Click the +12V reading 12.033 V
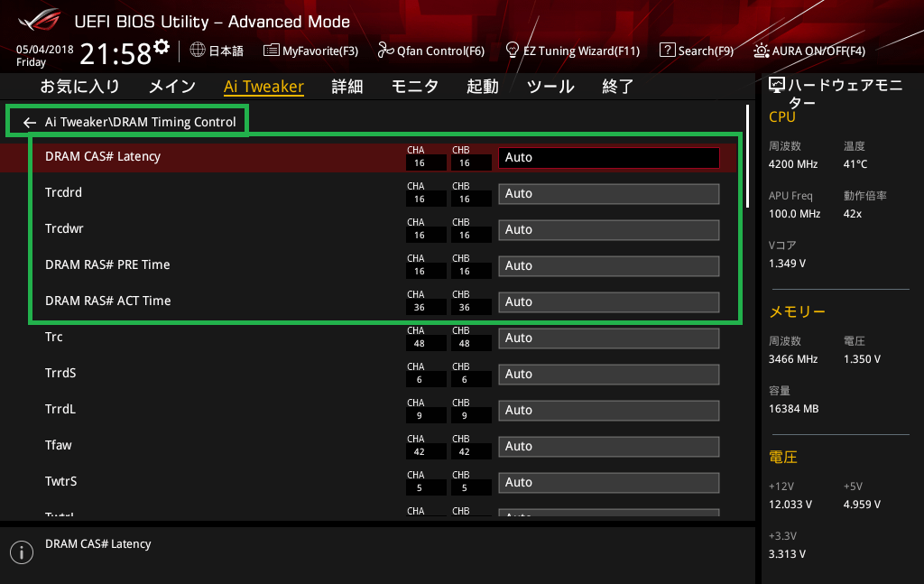Viewport: 924px width, 584px height. (790, 505)
